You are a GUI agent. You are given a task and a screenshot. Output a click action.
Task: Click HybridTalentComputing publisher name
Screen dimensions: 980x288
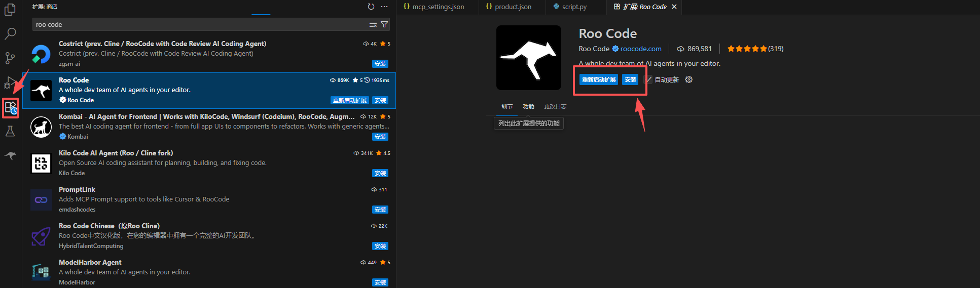click(91, 246)
